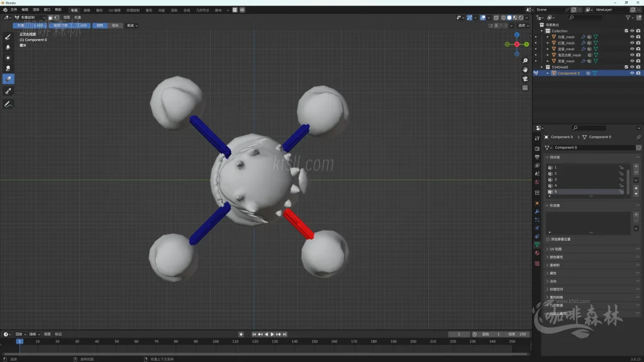The image size is (644, 362).
Task: Click the pan view hand icon
Action: (525, 70)
